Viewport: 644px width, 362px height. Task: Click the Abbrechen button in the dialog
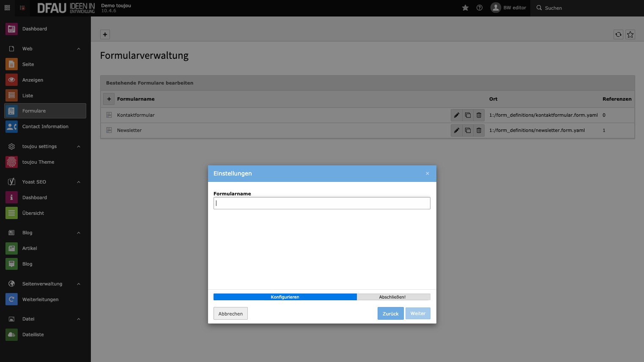[230, 313]
